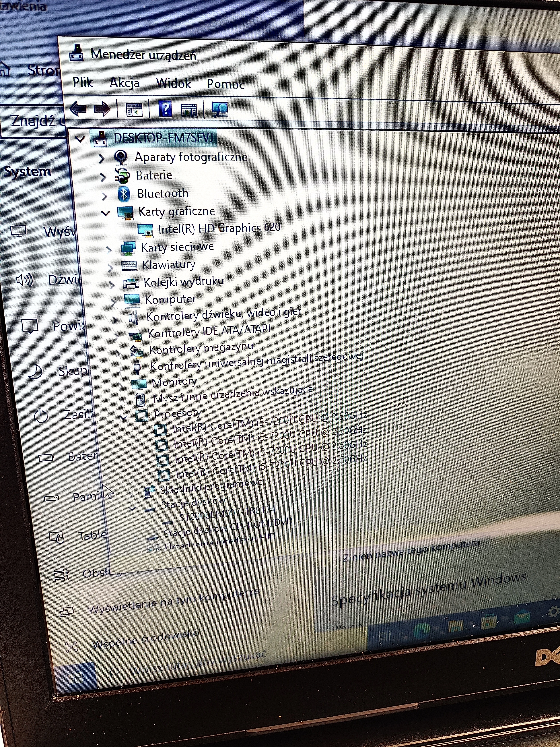Click the Kontrolery magazynu icon
Screen dimensions: 560x747
[137, 352]
